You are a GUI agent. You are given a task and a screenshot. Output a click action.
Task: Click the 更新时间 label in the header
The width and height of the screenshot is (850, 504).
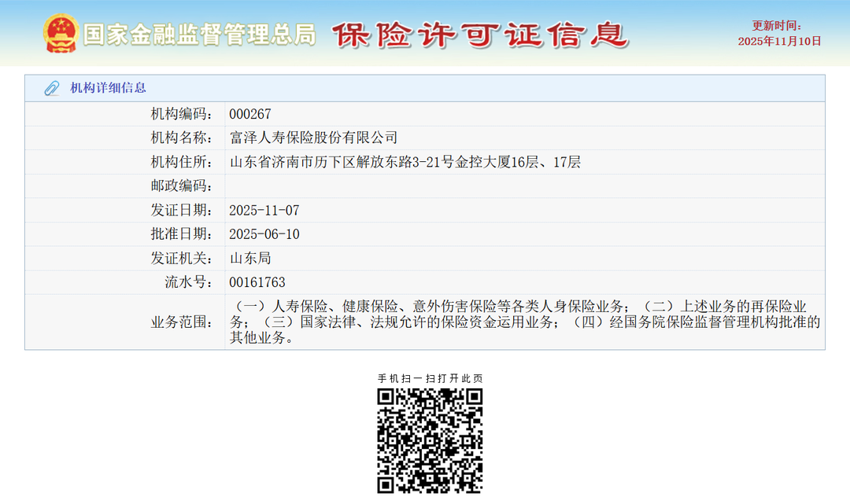click(776, 26)
